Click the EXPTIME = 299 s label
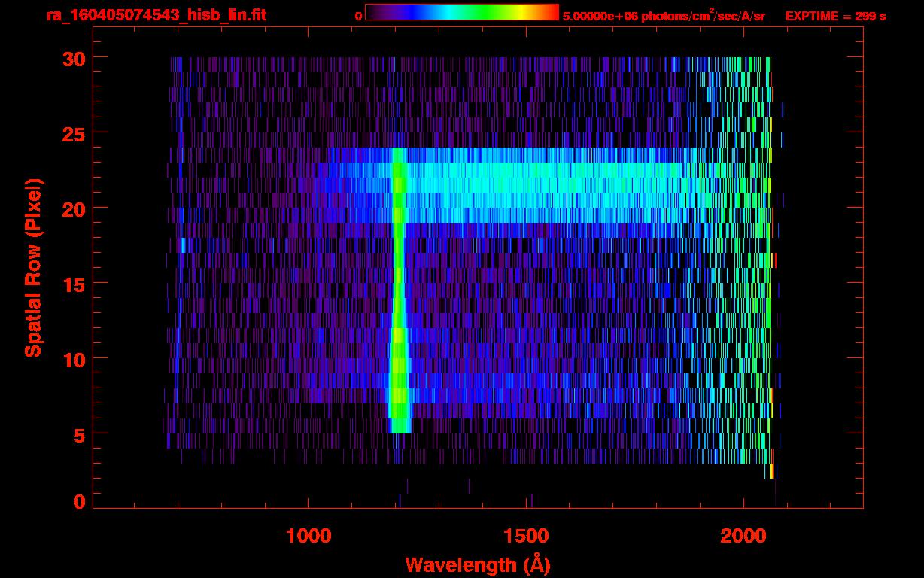The width and height of the screenshot is (924, 578). (835, 16)
